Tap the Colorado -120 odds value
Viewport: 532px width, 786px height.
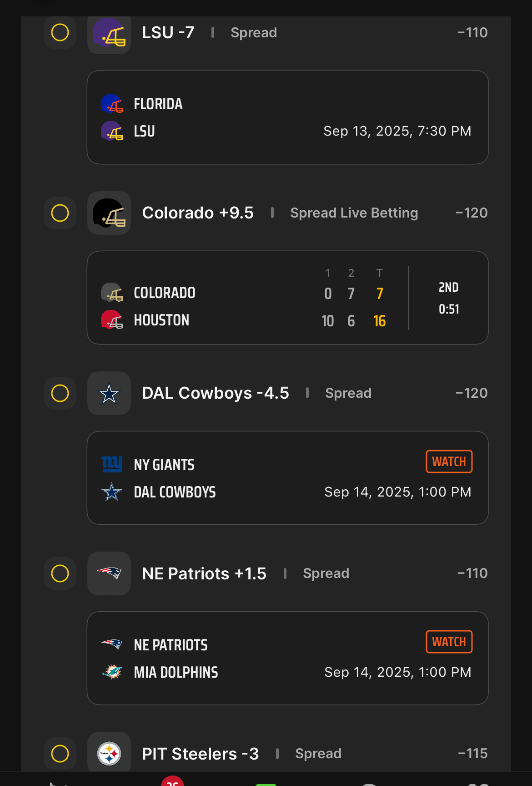(x=472, y=213)
